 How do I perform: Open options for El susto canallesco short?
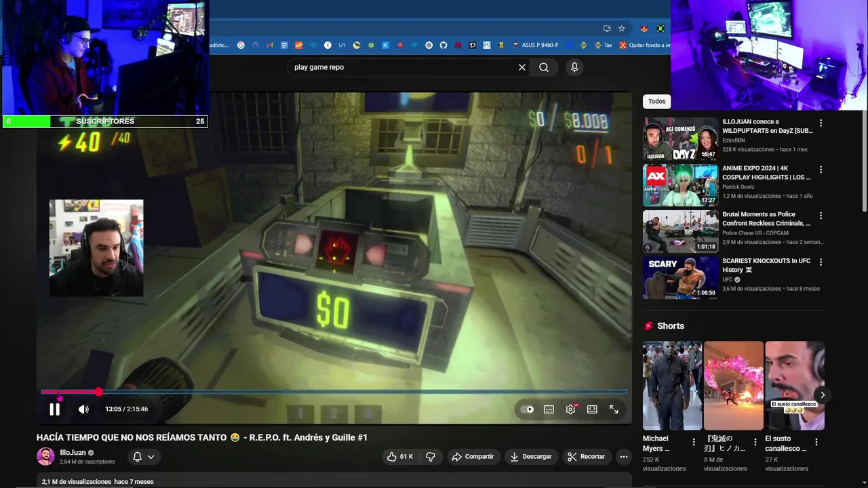coord(816,442)
